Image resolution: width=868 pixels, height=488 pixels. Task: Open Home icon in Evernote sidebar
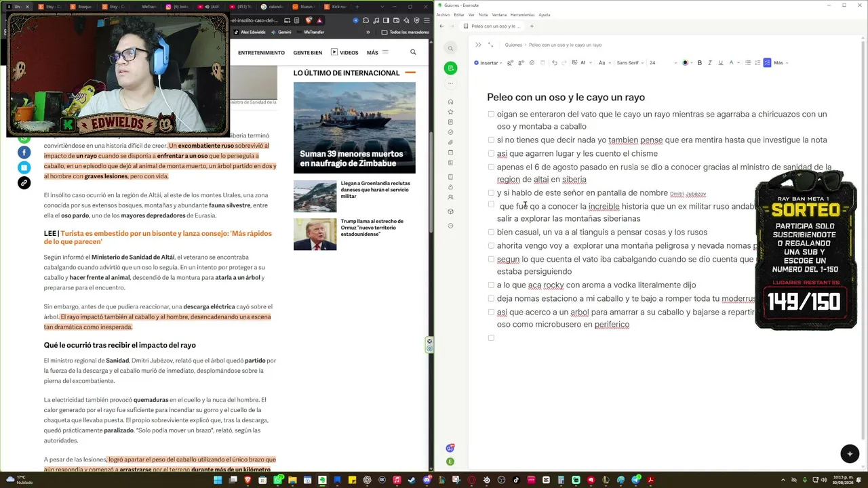pyautogui.click(x=450, y=102)
